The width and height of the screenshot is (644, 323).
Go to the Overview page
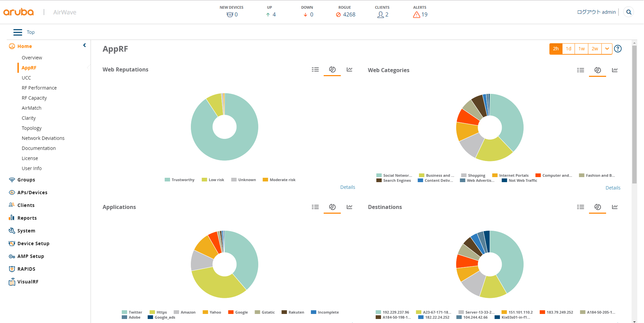pyautogui.click(x=32, y=58)
